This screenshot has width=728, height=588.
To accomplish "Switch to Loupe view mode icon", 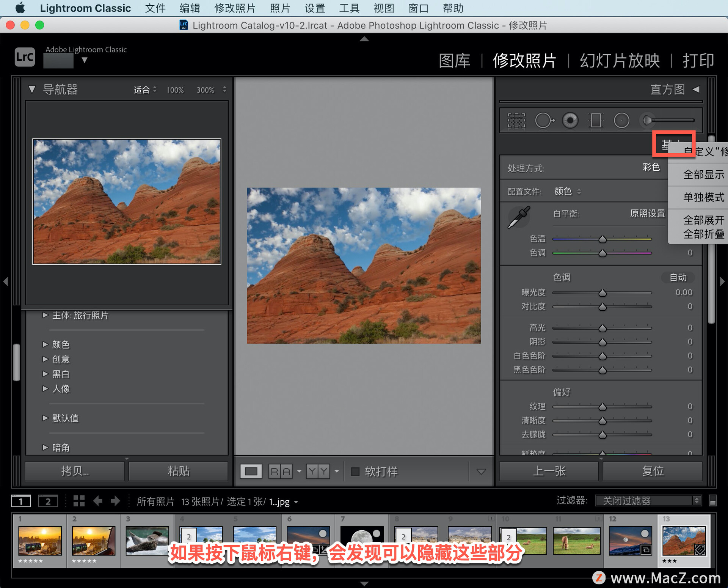I will click(x=251, y=472).
